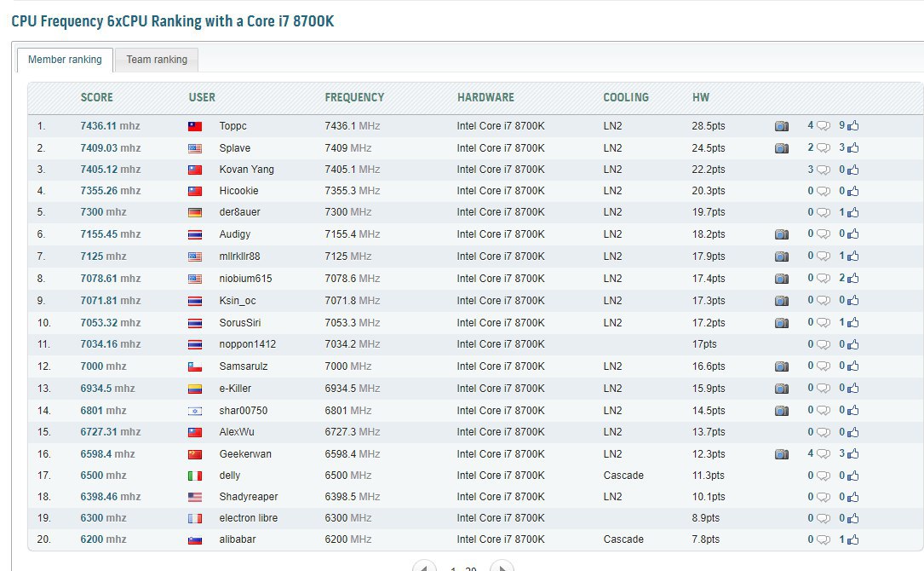Click the HARDWARE column header

click(485, 97)
